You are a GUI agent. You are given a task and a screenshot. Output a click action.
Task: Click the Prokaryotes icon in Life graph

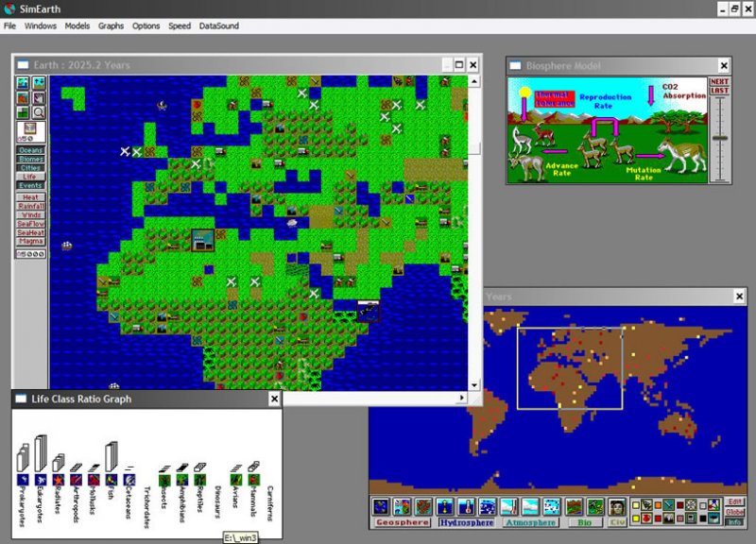23,480
